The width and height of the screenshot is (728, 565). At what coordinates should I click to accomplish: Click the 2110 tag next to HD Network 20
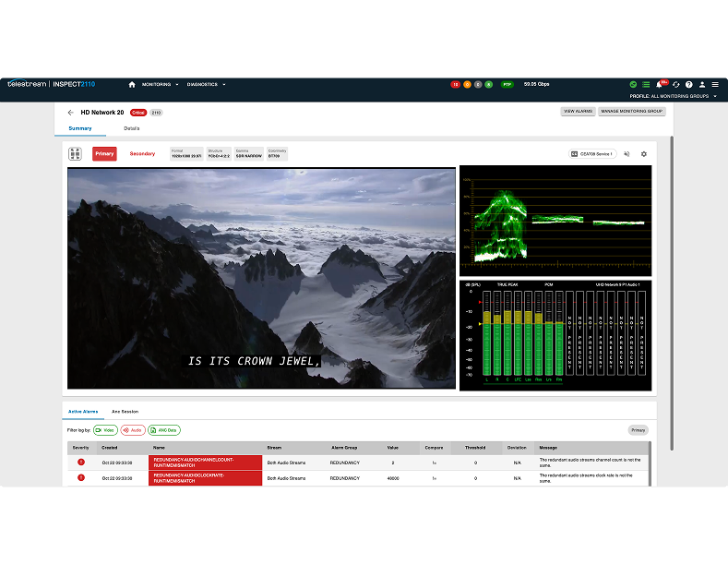pyautogui.click(x=156, y=113)
